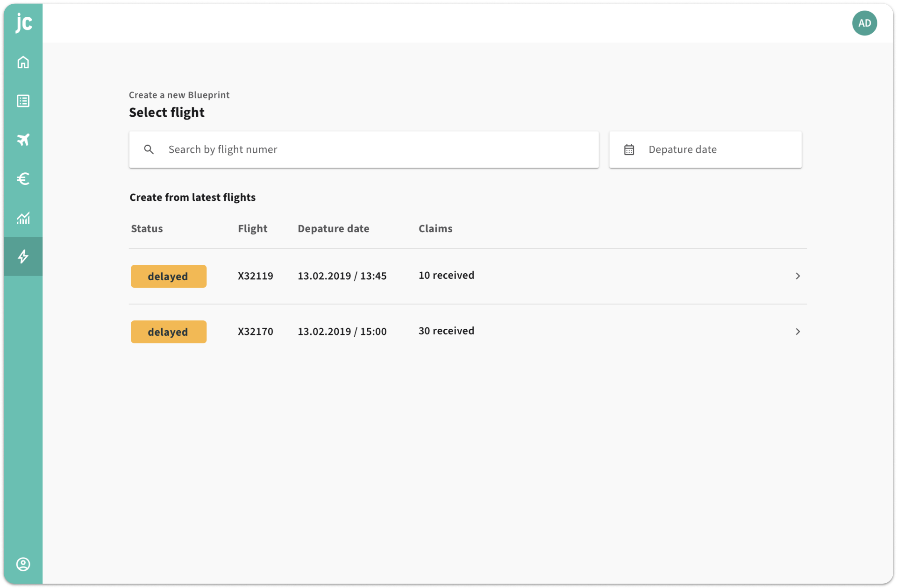
Task: Expand flight X32119 with chevron arrow
Action: 797,276
